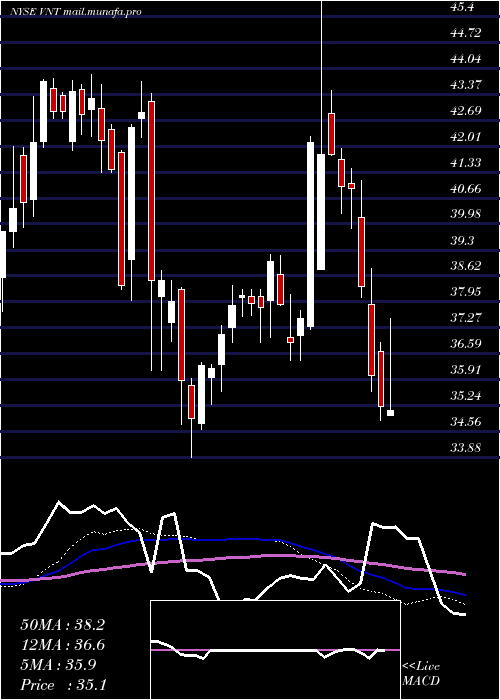Viewport: 500px width, 700px height.
Task: Click the 43.37 price axis label
Action: [x=466, y=84]
